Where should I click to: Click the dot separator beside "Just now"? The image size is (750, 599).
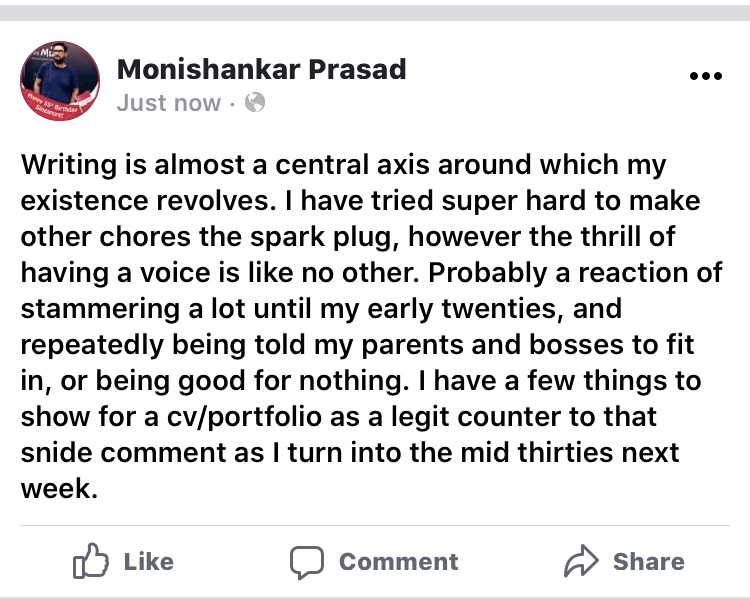click(x=233, y=103)
